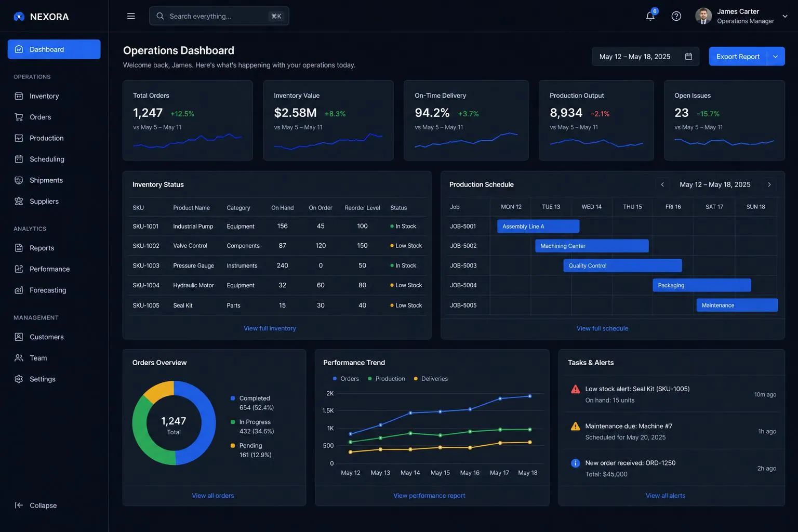Click the search magnifier icon
Image resolution: width=798 pixels, height=532 pixels.
160,16
